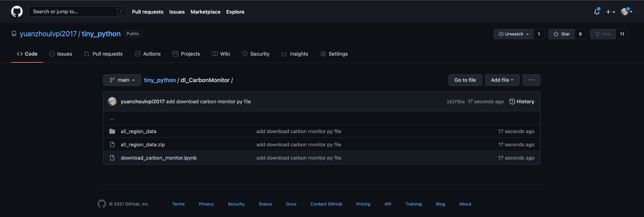Image resolution: width=644 pixels, height=217 pixels.
Task: View commit History
Action: pyautogui.click(x=522, y=102)
